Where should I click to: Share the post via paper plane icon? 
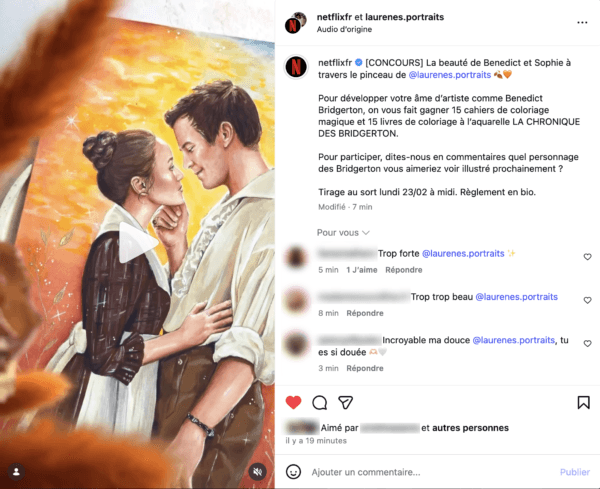pos(345,403)
